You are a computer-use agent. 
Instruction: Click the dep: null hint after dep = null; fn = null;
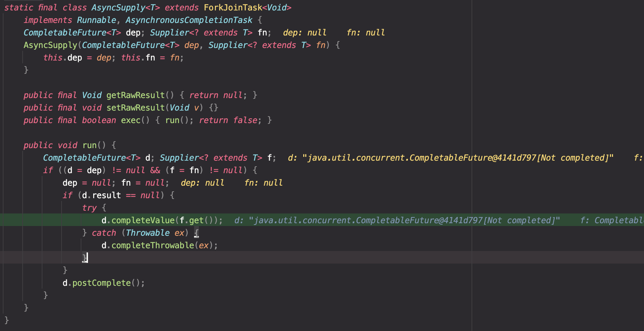(x=202, y=183)
